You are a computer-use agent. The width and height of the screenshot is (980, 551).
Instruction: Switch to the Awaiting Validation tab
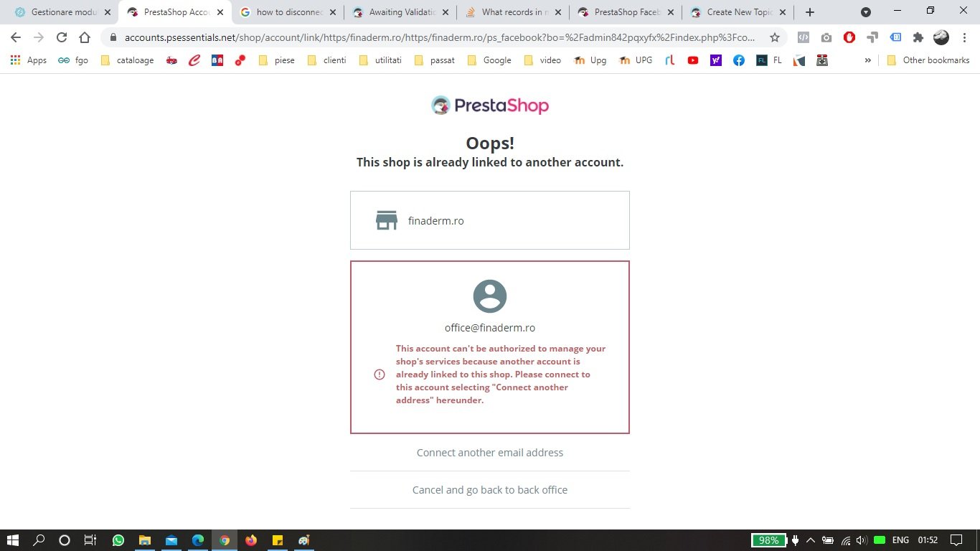click(402, 12)
